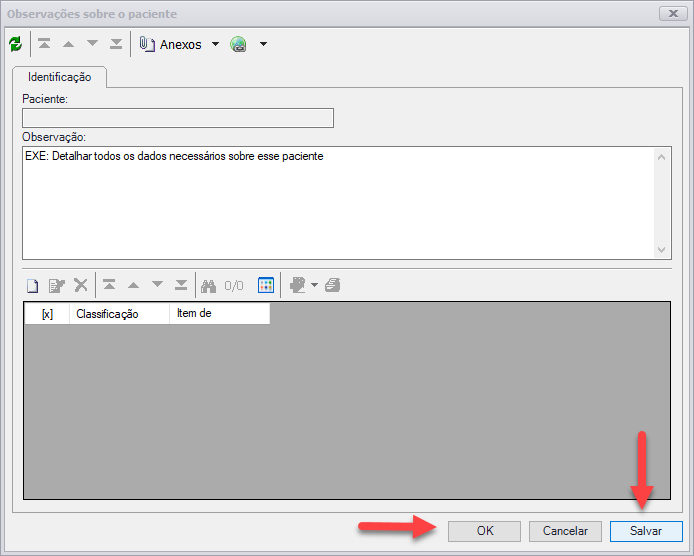Go to next record in top toolbar
Viewport: 694px width, 556px height.
point(92,44)
